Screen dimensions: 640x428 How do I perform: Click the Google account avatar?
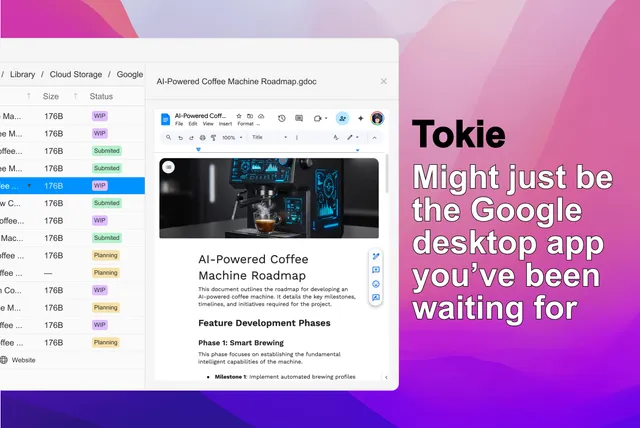pos(377,118)
